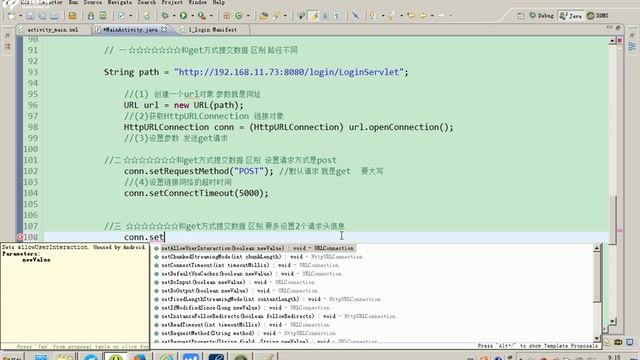Click the New Java Package icon
The height and width of the screenshot is (360, 640).
coord(227,16)
